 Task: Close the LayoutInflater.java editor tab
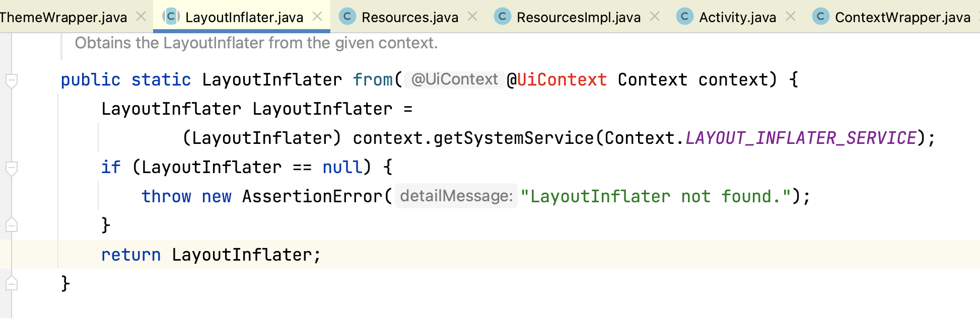coord(317,17)
